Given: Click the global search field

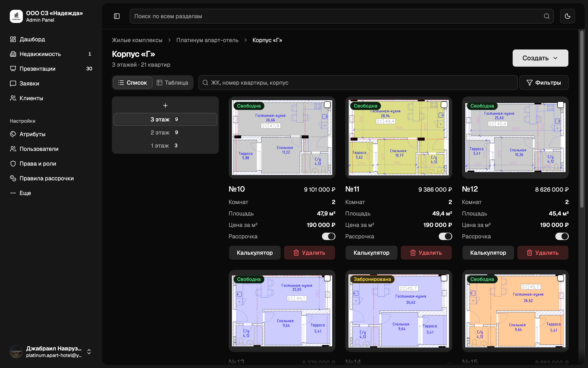Looking at the screenshot, I should (x=342, y=16).
